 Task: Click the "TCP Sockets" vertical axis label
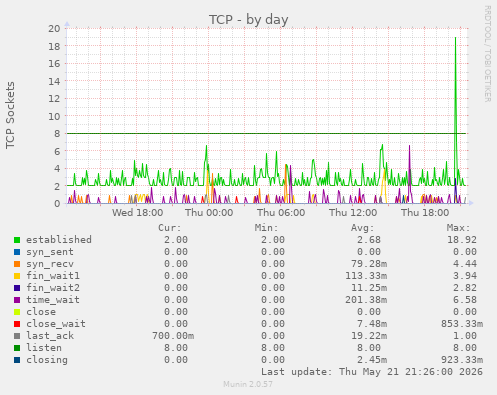(x=10, y=115)
